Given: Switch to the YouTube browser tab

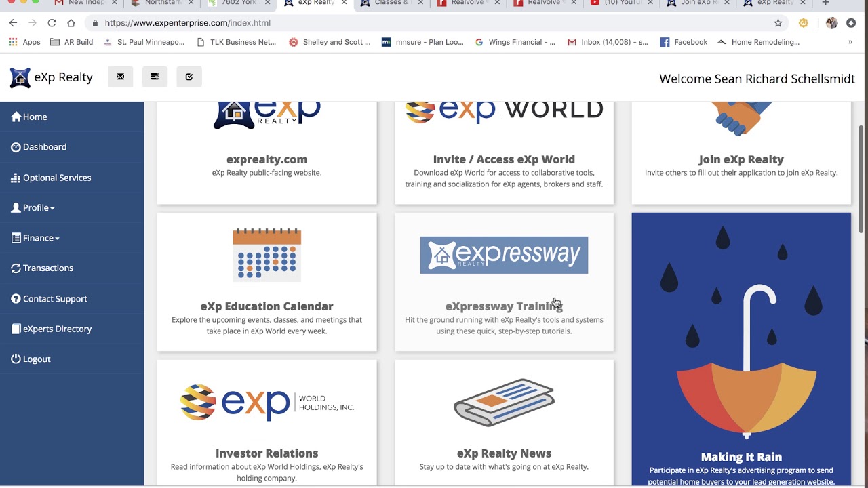Looking at the screenshot, I should 620,3.
